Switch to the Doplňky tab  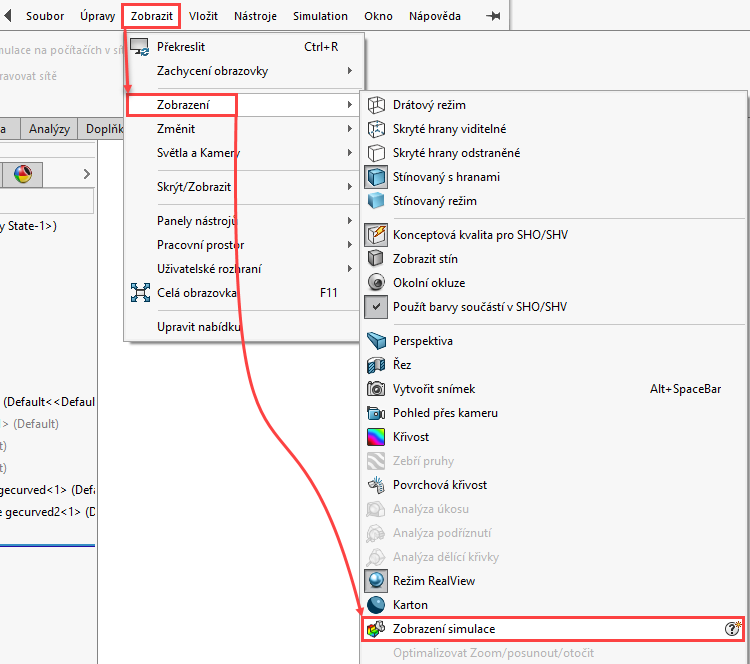101,129
